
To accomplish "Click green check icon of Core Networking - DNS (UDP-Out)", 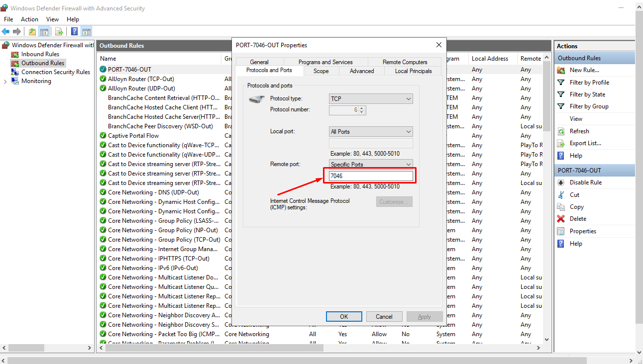I will pyautogui.click(x=103, y=192).
